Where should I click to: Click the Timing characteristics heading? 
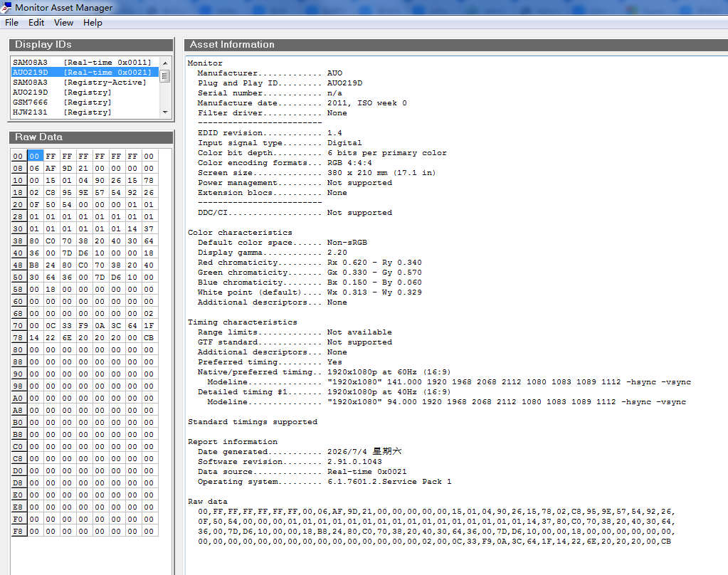click(x=243, y=322)
